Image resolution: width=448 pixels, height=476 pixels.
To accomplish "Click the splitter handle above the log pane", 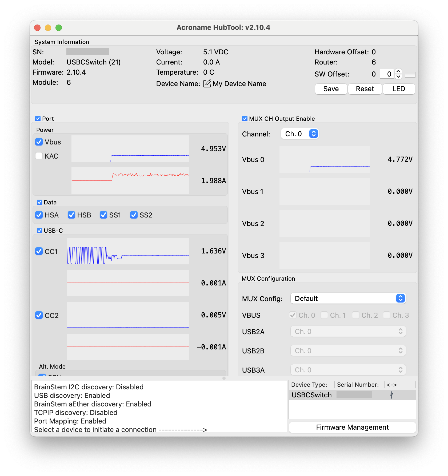I will [x=224, y=378].
